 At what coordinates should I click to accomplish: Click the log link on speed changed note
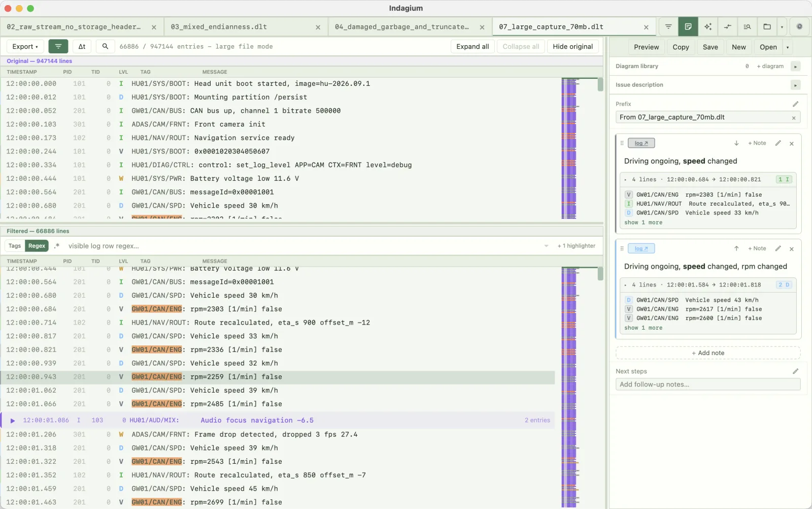[641, 143]
